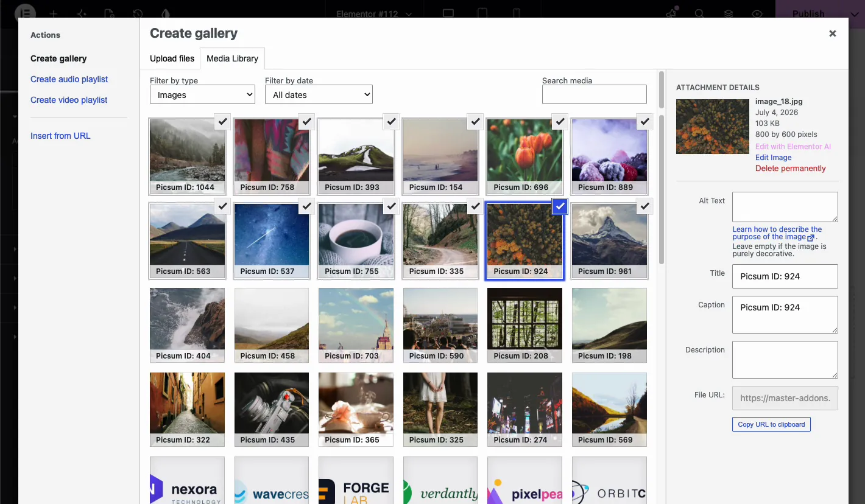Click the Description text area
This screenshot has height=504, width=865.
(785, 360)
